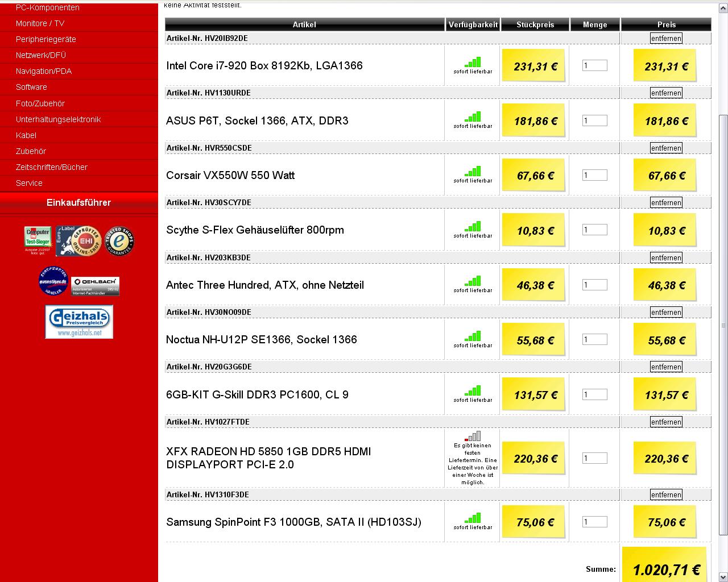
Task: Edit quantity for Corsair VX550W
Action: pyautogui.click(x=594, y=175)
